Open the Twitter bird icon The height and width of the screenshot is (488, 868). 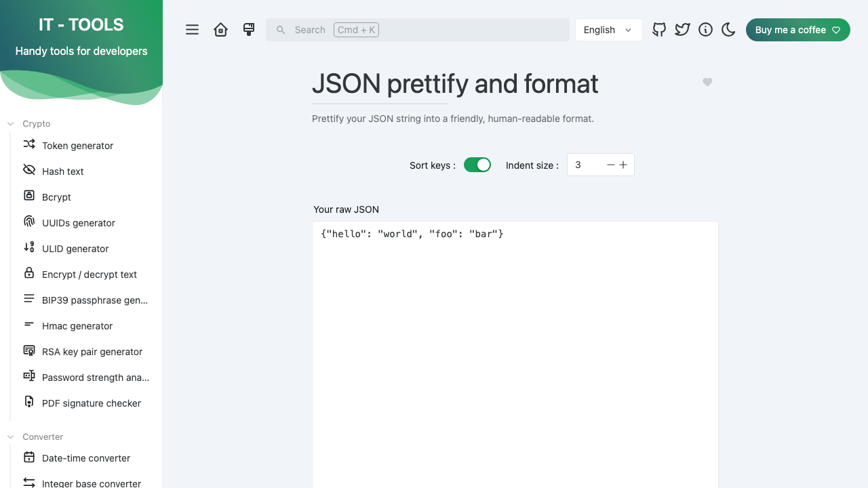(682, 30)
